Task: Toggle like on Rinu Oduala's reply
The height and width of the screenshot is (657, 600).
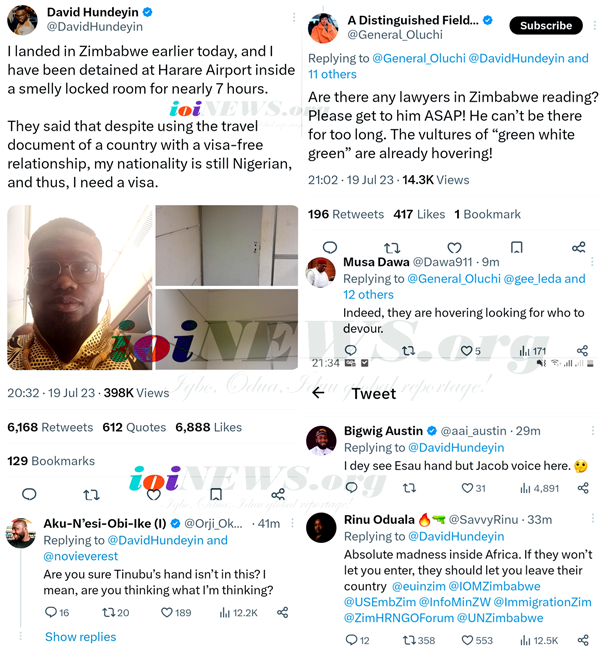Action: tap(467, 640)
